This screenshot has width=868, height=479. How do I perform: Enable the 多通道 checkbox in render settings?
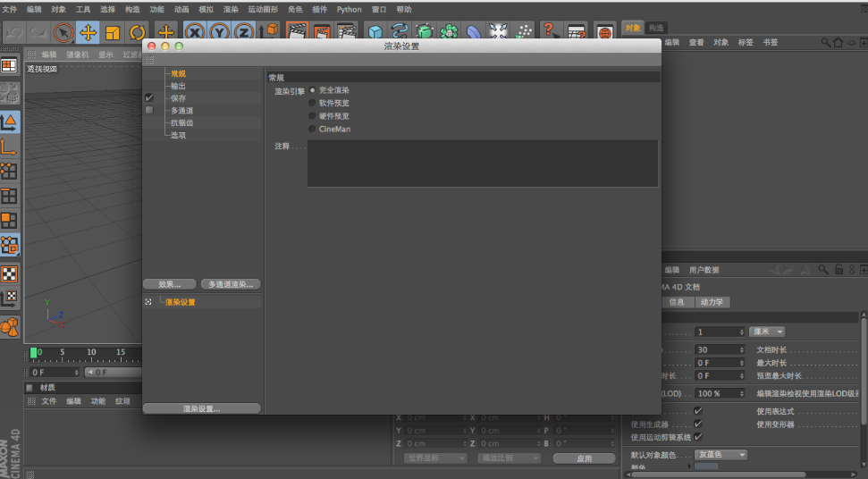(149, 110)
